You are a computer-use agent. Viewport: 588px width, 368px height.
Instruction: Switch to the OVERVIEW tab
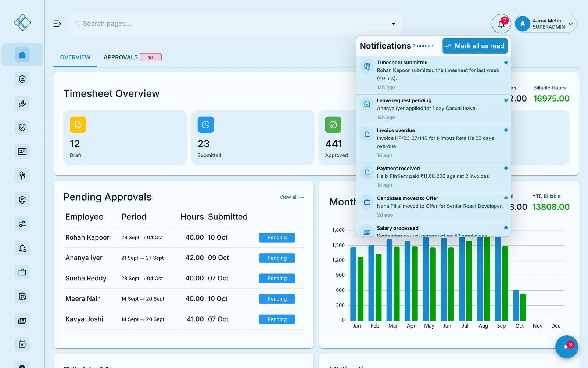point(75,57)
